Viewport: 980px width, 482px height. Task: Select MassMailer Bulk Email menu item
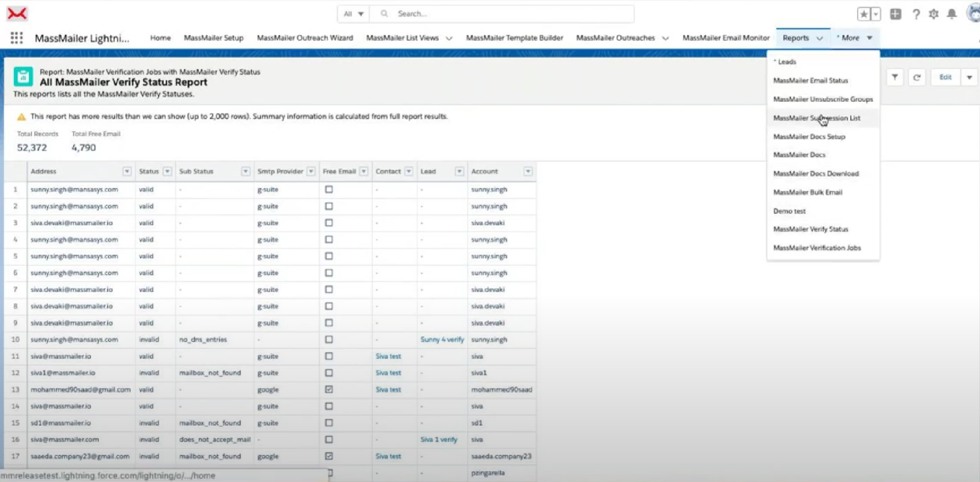click(x=823, y=192)
